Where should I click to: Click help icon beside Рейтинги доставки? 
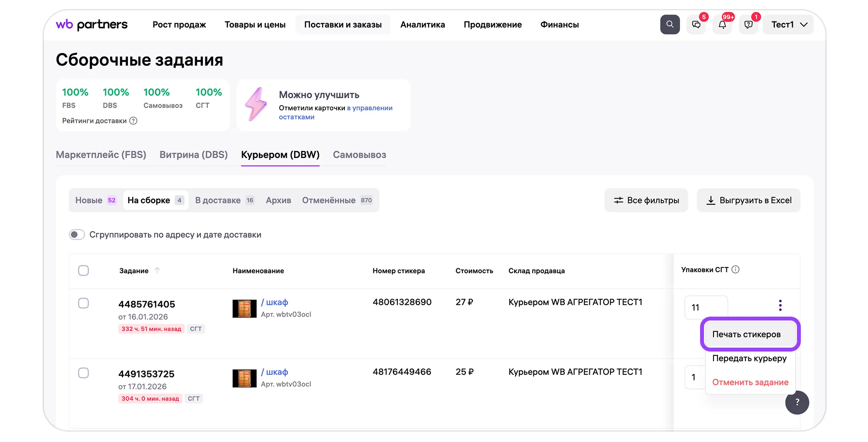pyautogui.click(x=133, y=121)
